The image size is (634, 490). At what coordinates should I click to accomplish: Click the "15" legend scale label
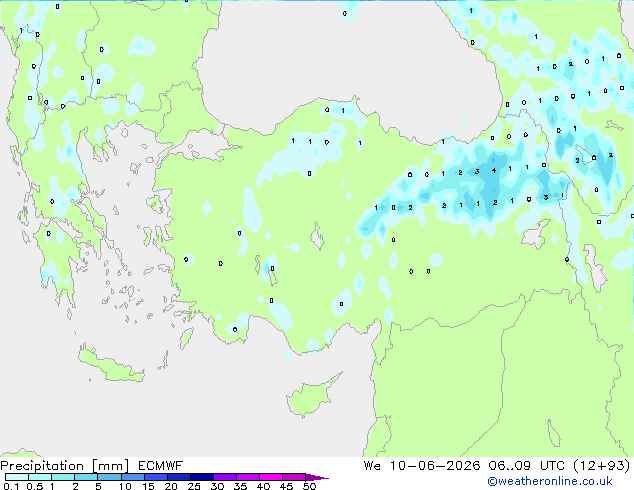(148, 486)
